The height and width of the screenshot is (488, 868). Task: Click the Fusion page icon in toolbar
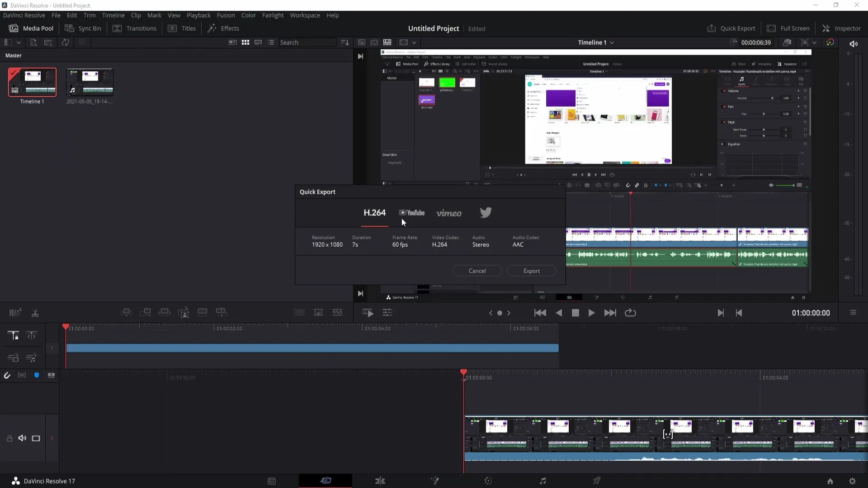pyautogui.click(x=434, y=481)
